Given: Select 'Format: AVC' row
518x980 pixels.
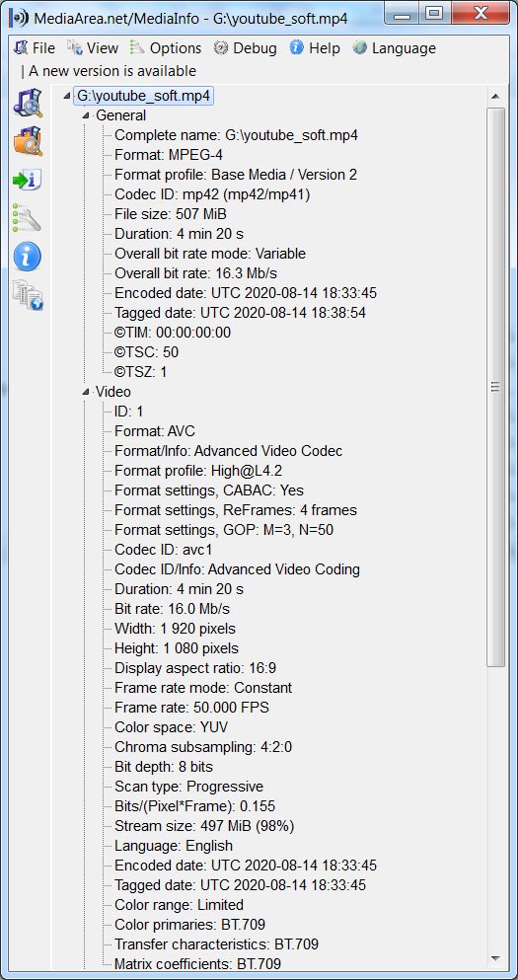Looking at the screenshot, I should tap(155, 431).
